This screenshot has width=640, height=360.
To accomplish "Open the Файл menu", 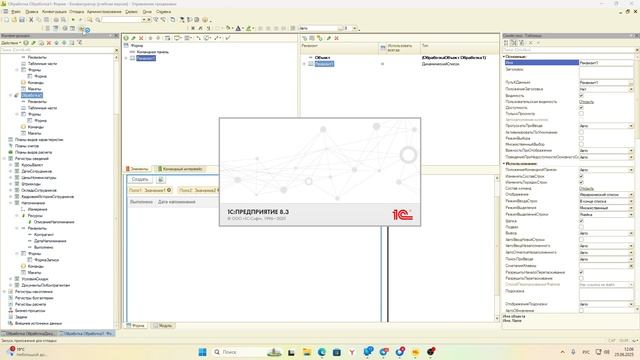I will (16, 11).
